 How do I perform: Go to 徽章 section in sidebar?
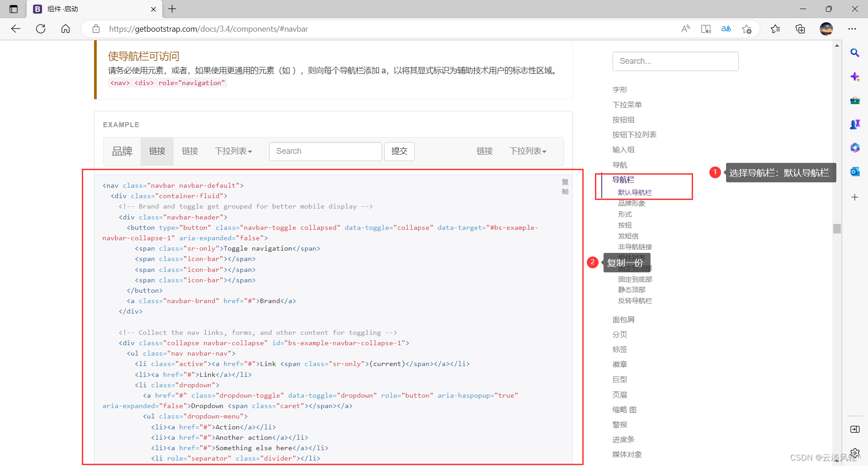620,364
